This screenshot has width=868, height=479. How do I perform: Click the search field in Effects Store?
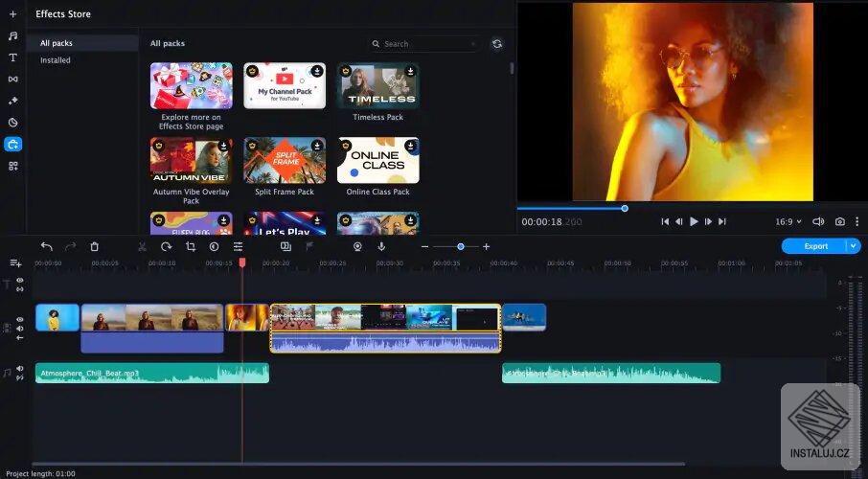click(425, 44)
